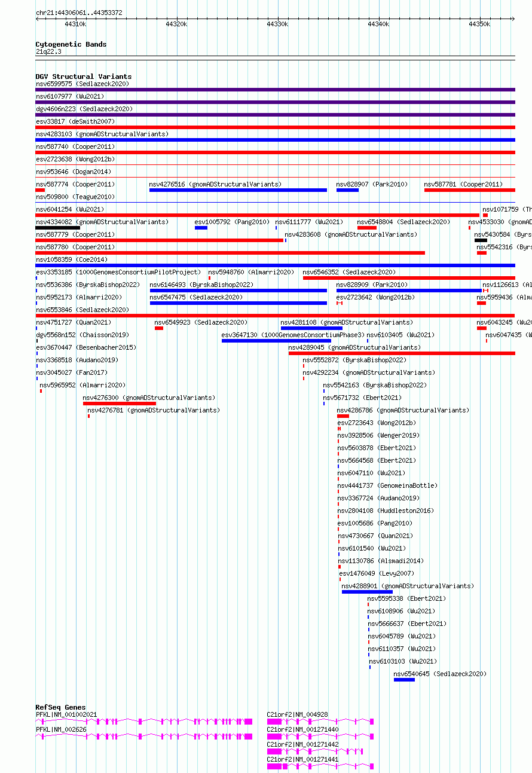Click the red bar under nsv6553846
532x773 pixels.
275,316
